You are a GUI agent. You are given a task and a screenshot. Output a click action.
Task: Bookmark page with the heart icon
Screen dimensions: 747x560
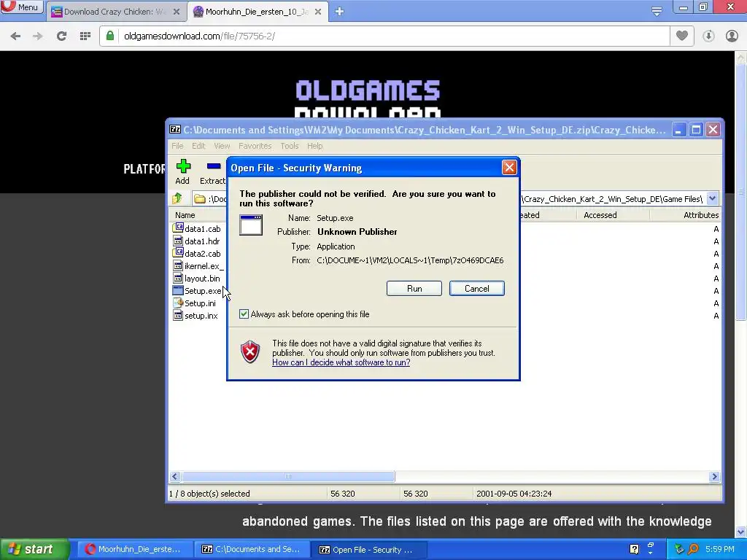(682, 36)
